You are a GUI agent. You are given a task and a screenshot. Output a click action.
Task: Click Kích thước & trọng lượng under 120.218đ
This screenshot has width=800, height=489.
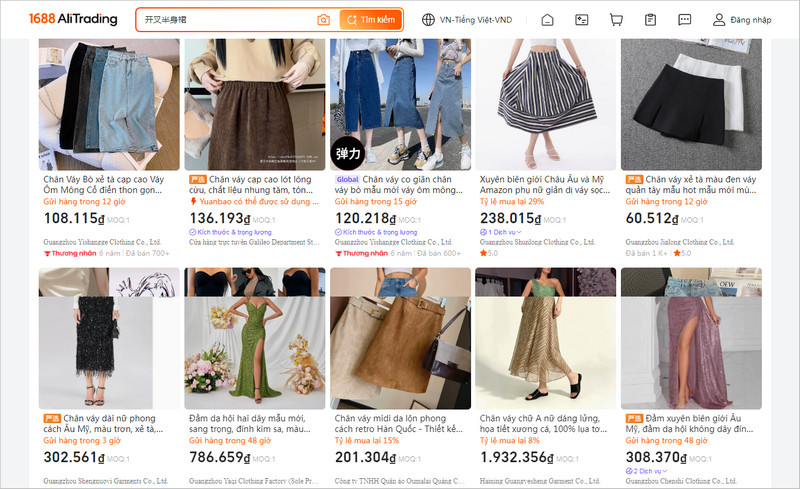tap(376, 232)
